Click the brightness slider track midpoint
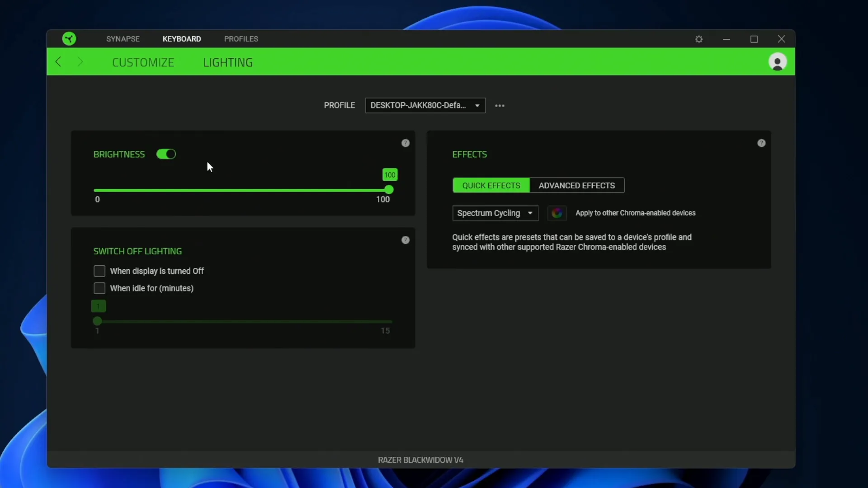 pyautogui.click(x=243, y=190)
